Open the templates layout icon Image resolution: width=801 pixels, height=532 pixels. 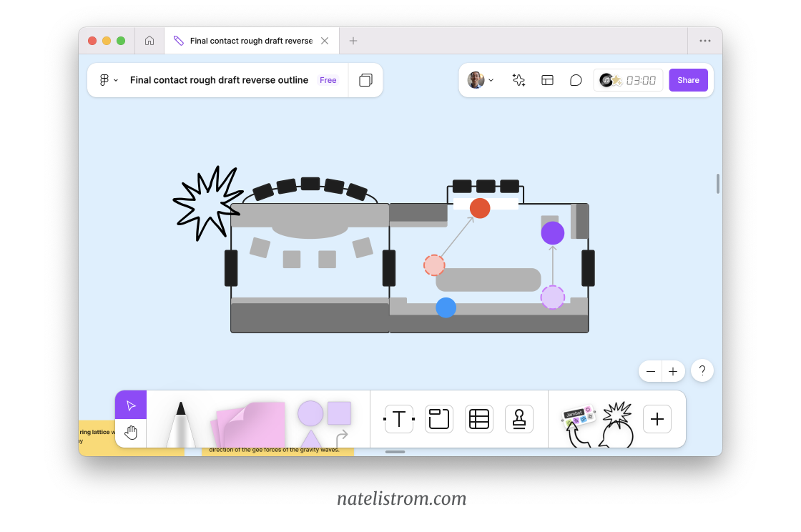click(547, 80)
